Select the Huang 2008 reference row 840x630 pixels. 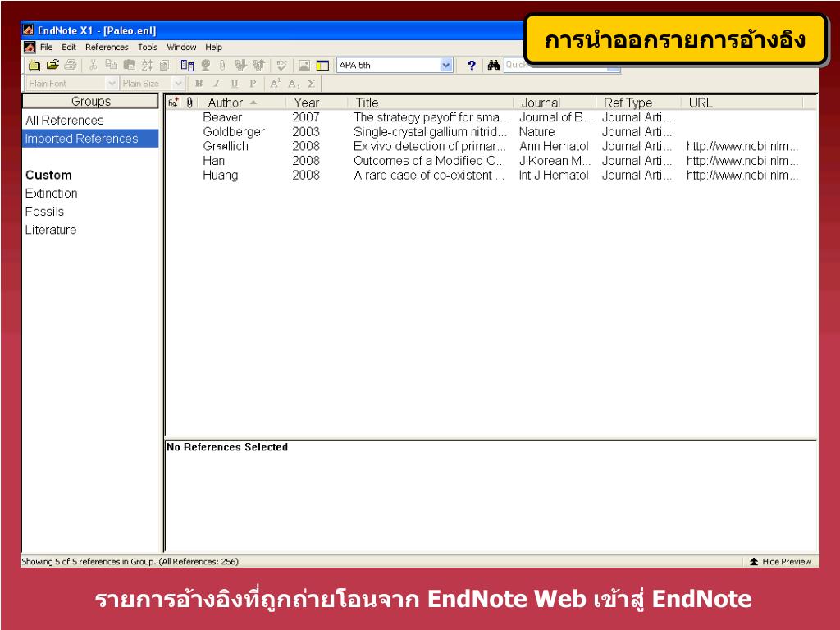coord(491,176)
